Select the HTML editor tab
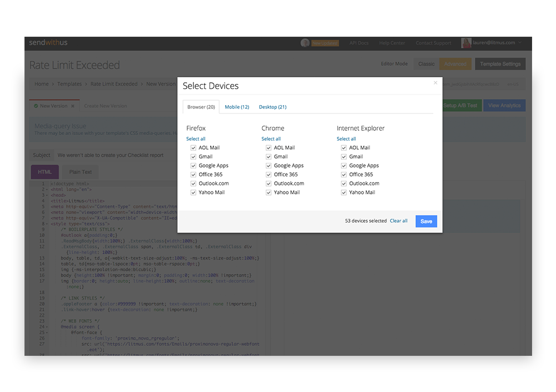This screenshot has height=392, width=556. (x=44, y=172)
